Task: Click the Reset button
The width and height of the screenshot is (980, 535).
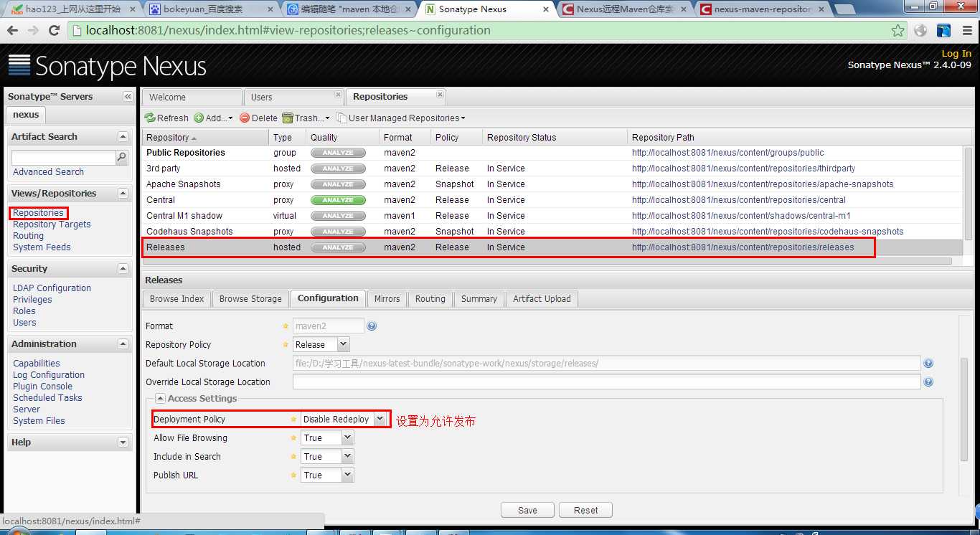Action: coord(585,510)
